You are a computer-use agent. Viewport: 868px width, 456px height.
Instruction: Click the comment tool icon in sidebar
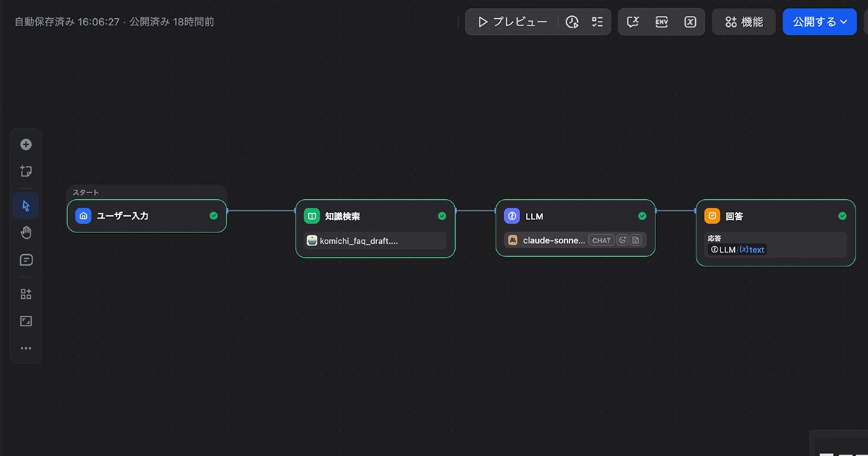click(x=26, y=260)
